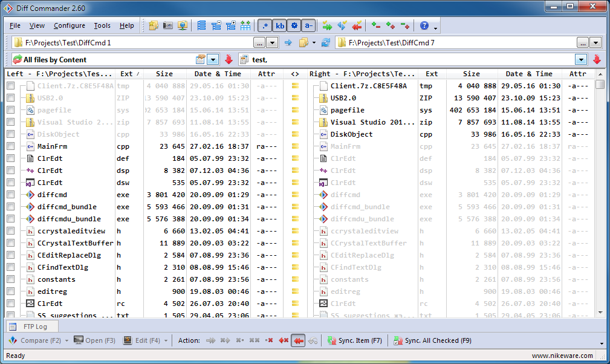Click Sync. Item (F7) button

[x=354, y=341]
